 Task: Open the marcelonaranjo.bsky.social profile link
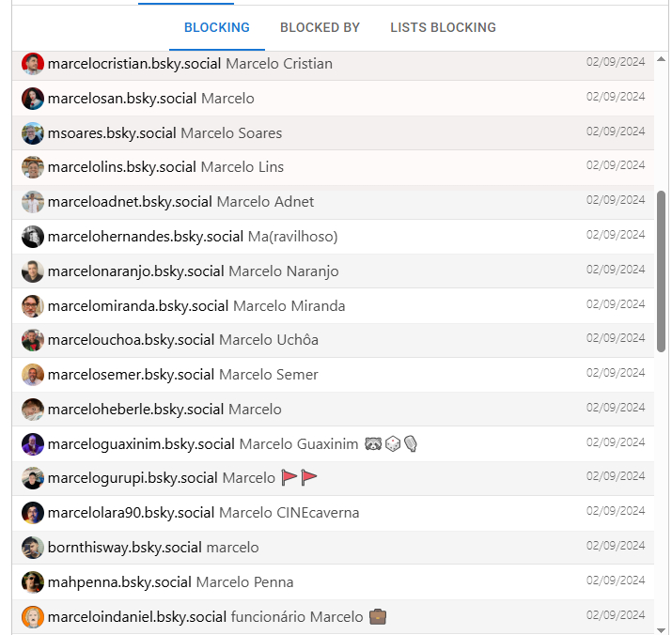coord(135,271)
